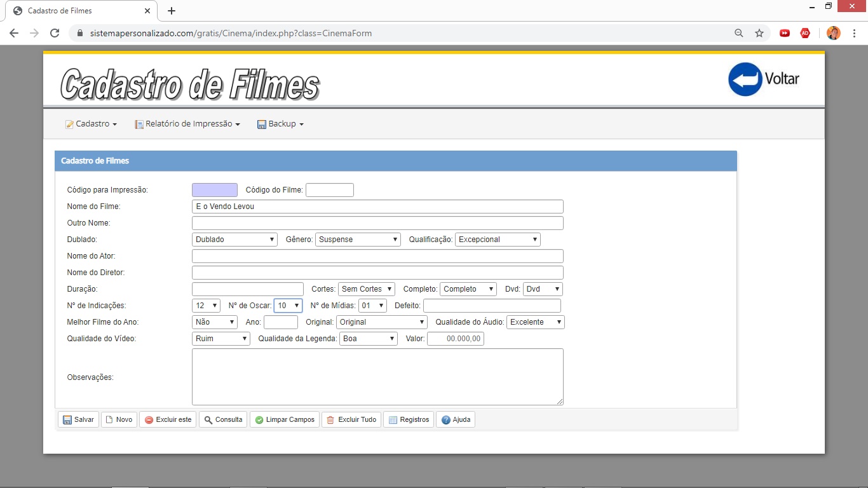Open the Cadastro menu
This screenshot has height=488, width=868.
click(92, 124)
